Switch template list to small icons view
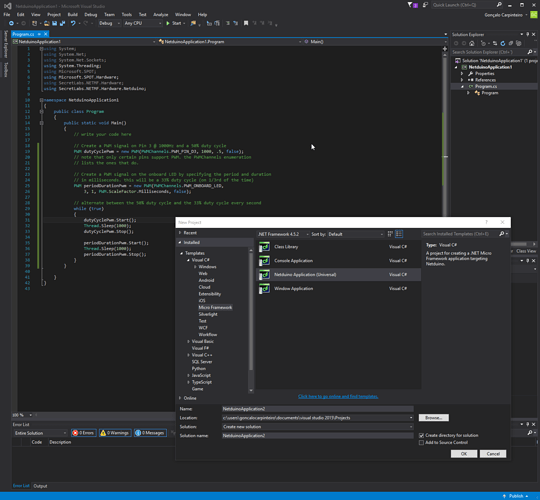This screenshot has height=500, width=540. pyautogui.click(x=390, y=234)
